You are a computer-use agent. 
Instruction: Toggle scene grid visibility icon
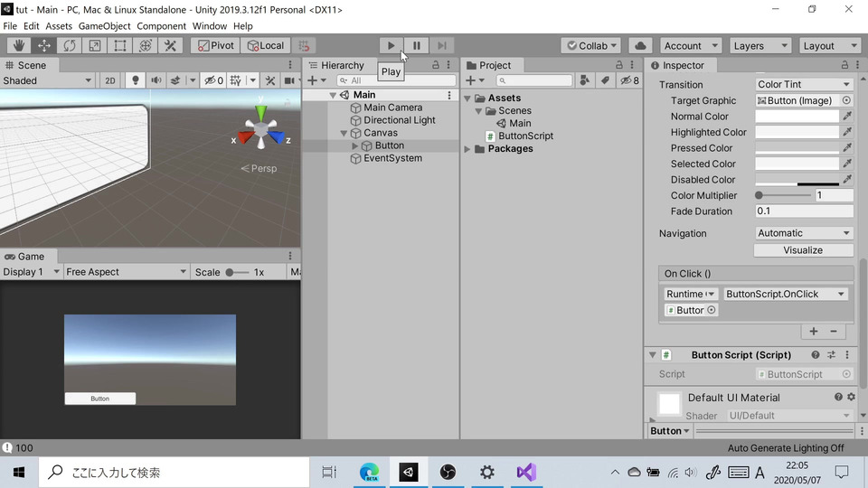point(236,80)
